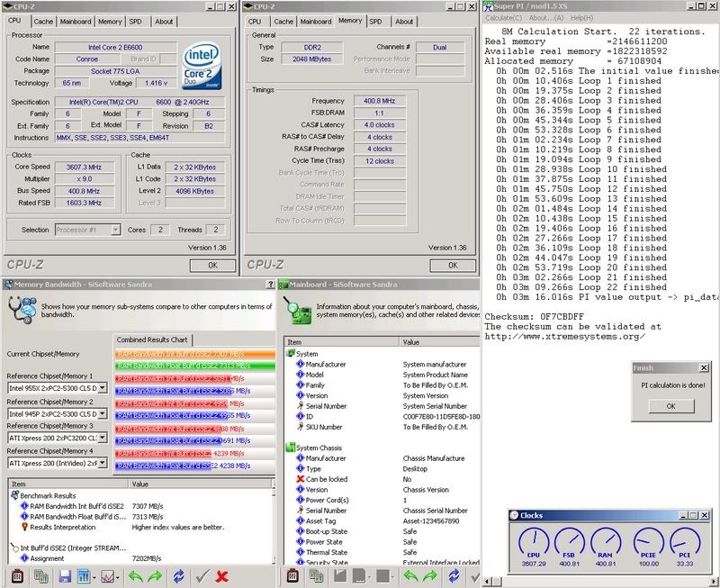
Task: Click the PCIE gauge in Clocks window
Action: [648, 544]
